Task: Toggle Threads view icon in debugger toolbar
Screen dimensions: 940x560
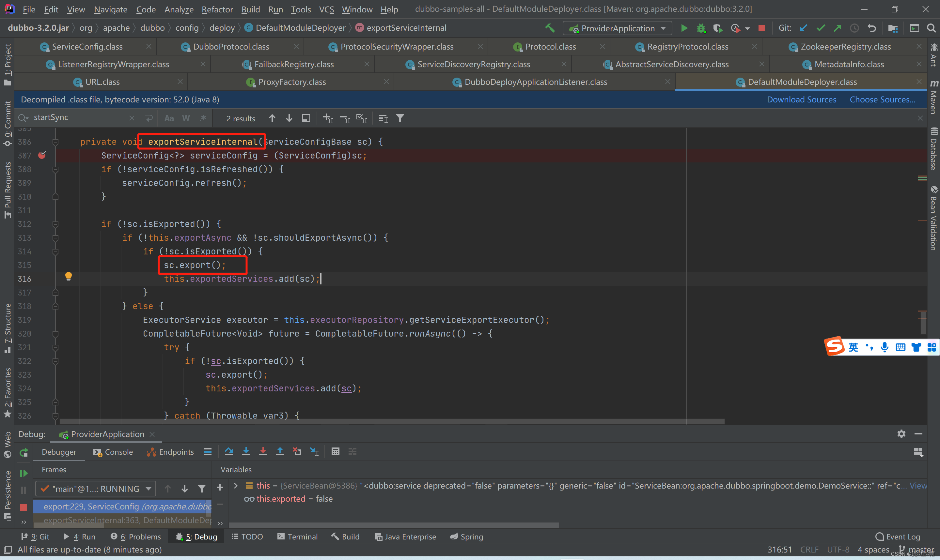Action: tap(207, 451)
